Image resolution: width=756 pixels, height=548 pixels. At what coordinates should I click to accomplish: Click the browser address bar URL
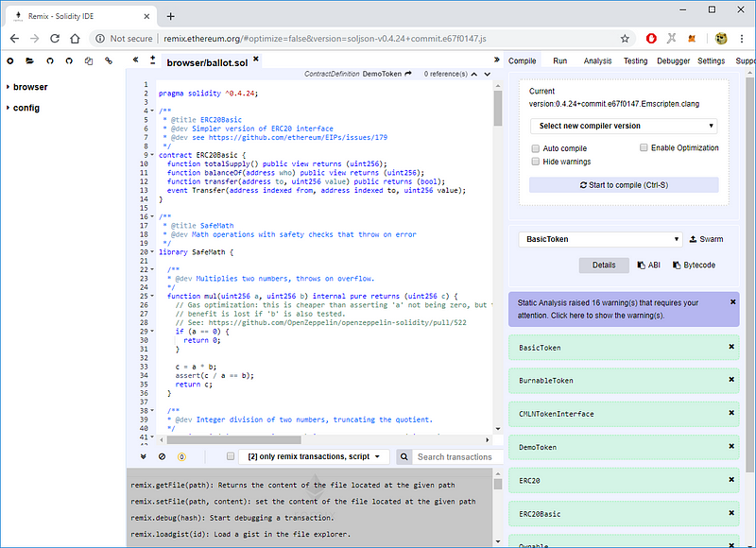pos(324,39)
